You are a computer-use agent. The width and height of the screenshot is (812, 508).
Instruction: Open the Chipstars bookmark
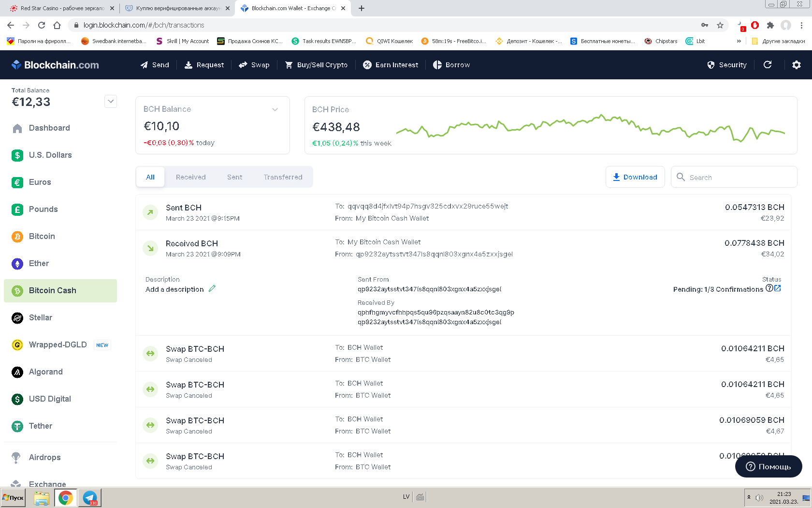pos(661,41)
